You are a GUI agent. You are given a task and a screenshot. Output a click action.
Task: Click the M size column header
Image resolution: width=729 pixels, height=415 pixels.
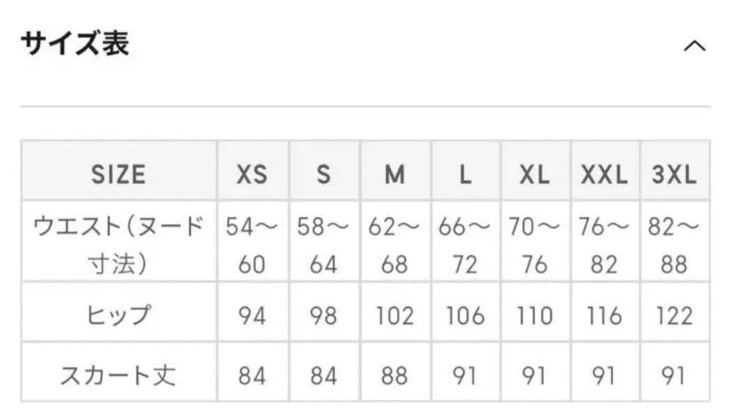tap(395, 174)
